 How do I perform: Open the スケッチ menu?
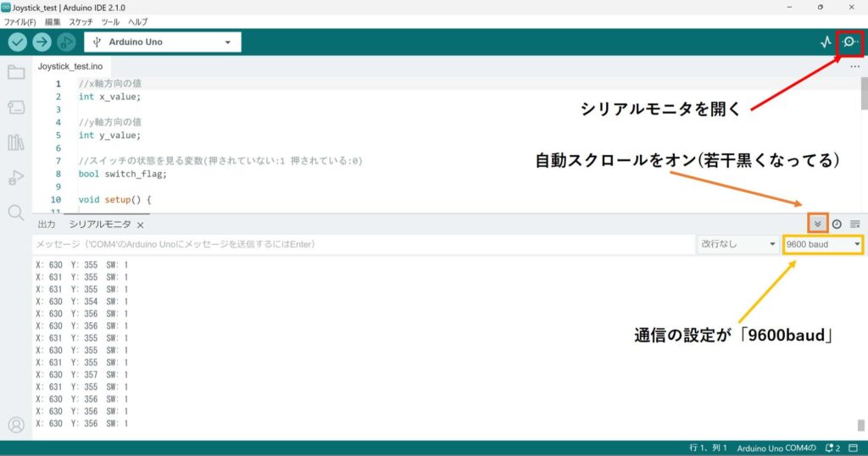81,22
